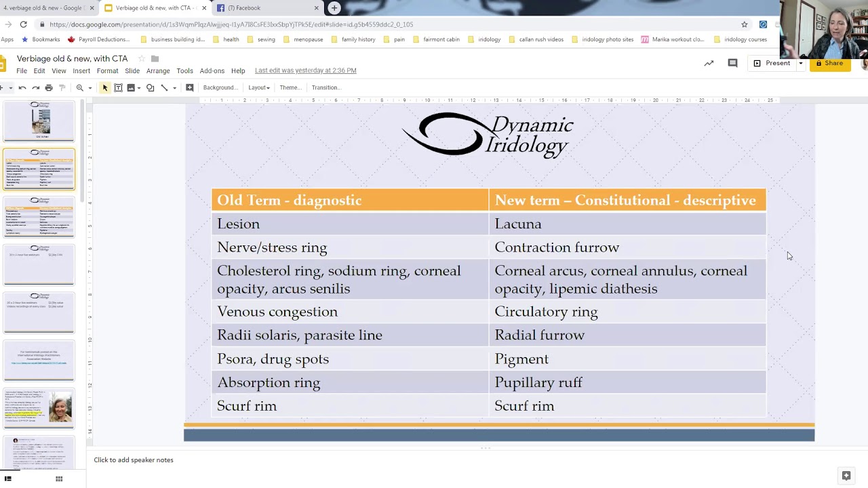Image resolution: width=868 pixels, height=488 pixels.
Task: Click the Paint format icon
Action: point(62,87)
